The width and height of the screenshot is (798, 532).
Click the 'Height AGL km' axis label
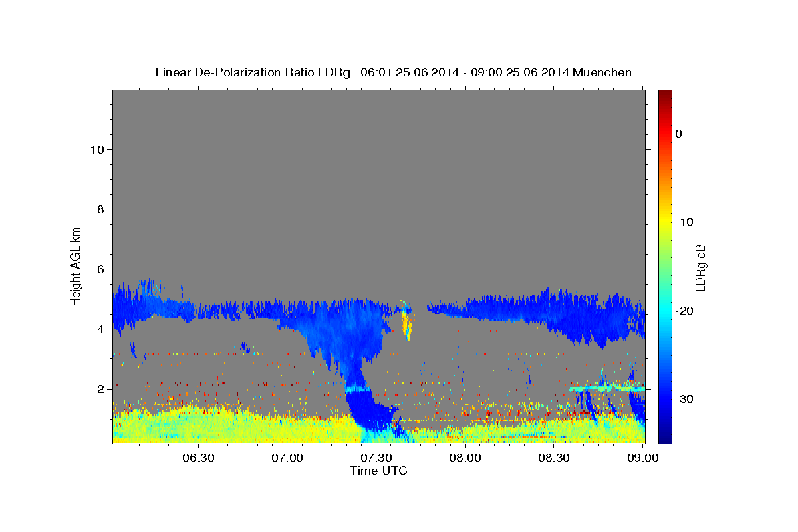(76, 265)
